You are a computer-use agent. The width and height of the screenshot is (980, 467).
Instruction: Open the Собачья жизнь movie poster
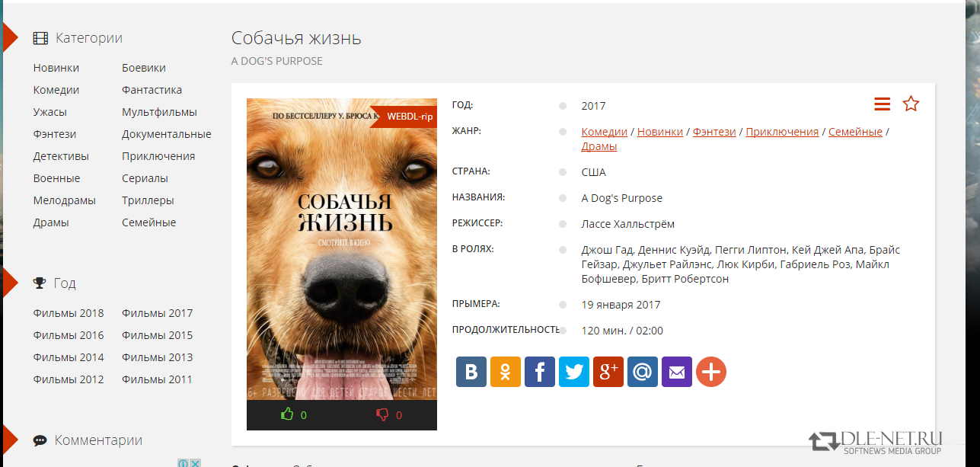[x=342, y=249]
